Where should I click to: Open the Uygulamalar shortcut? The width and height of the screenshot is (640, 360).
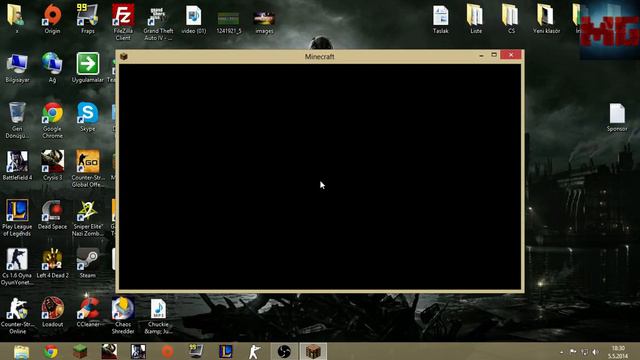pos(87,68)
